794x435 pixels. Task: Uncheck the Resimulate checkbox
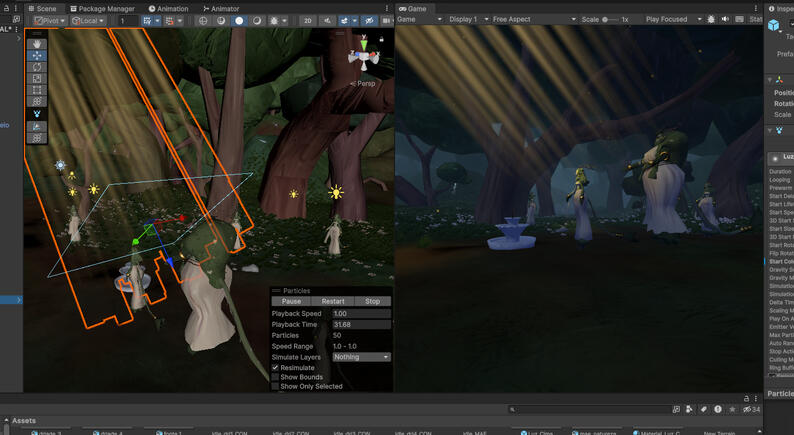click(x=275, y=368)
